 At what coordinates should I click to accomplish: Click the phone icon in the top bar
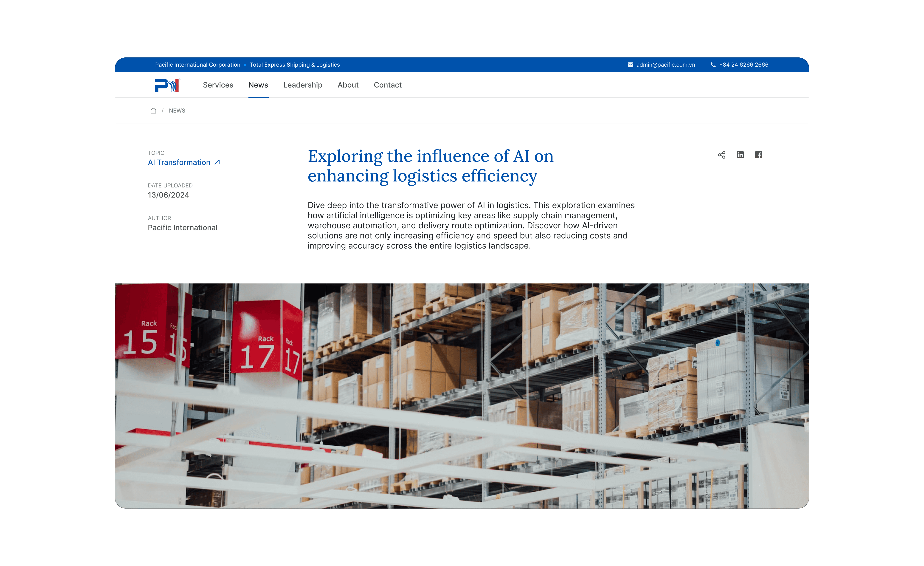713,65
